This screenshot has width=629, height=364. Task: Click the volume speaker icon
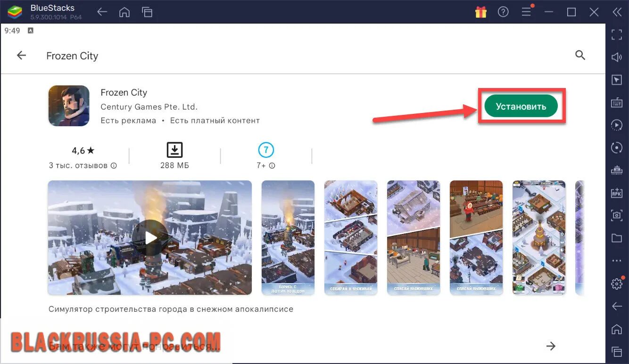[617, 57]
